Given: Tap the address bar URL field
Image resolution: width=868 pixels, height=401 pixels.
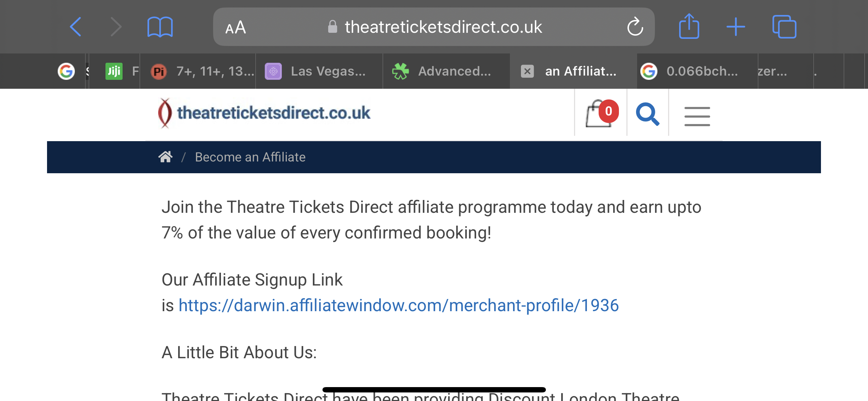Looking at the screenshot, I should pos(434,27).
